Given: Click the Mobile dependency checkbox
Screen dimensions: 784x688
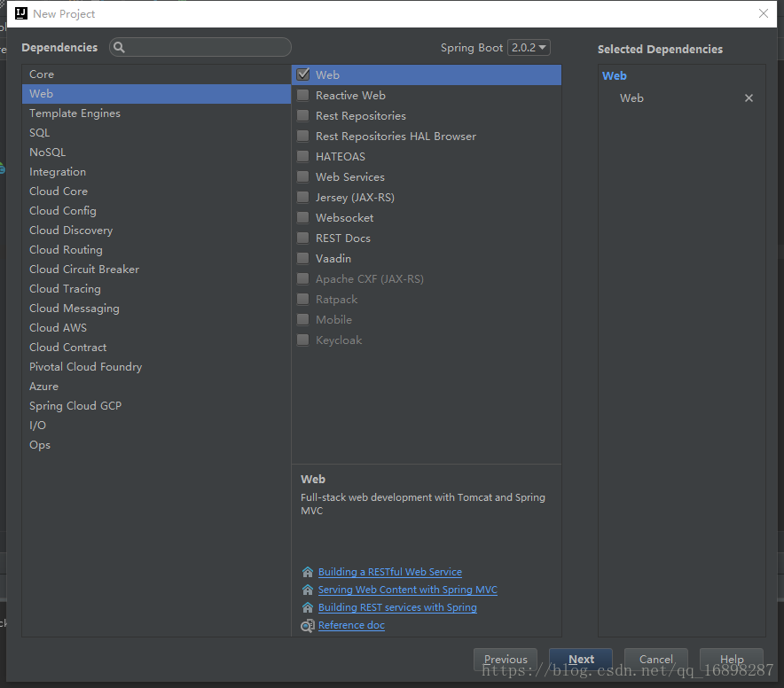Looking at the screenshot, I should [303, 319].
